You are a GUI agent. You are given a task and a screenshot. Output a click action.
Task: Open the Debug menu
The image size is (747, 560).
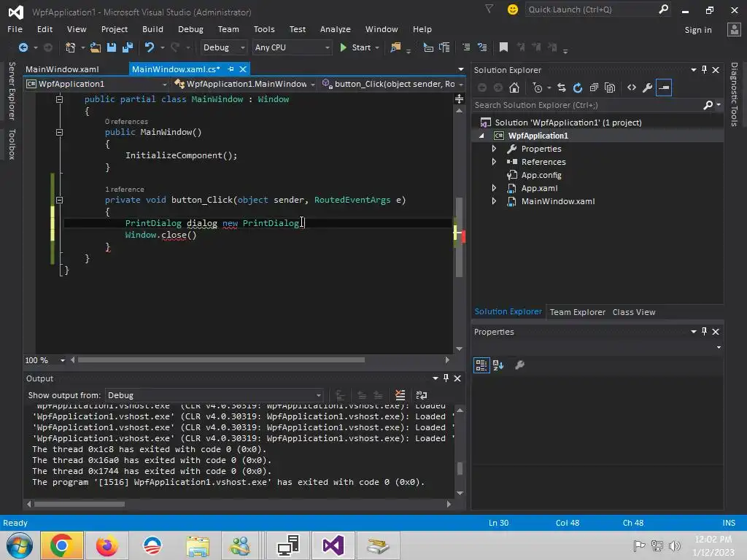190,29
